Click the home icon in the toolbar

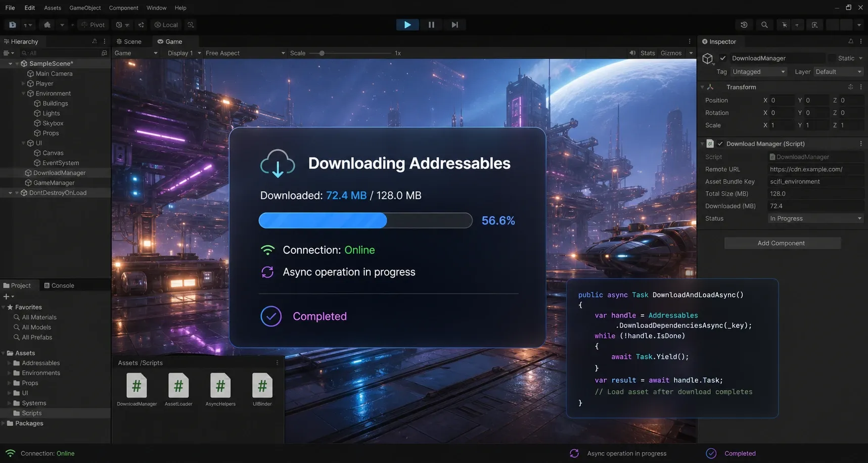point(47,25)
